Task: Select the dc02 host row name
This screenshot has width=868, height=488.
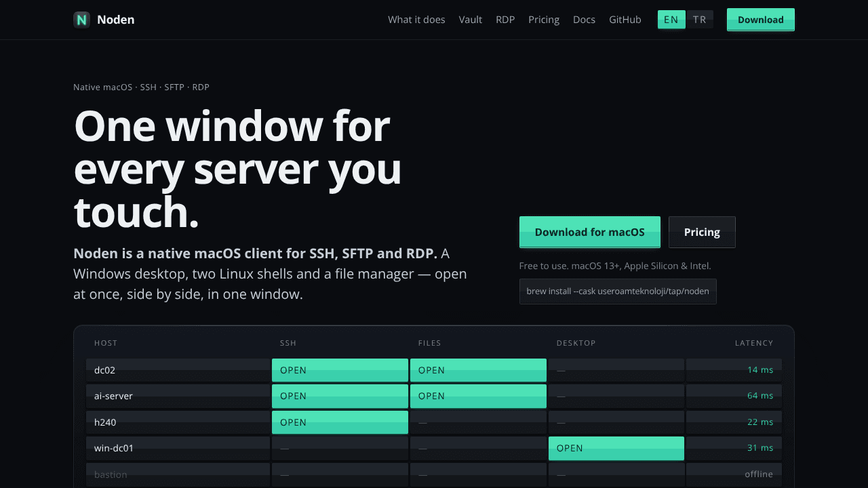Action: click(x=105, y=370)
